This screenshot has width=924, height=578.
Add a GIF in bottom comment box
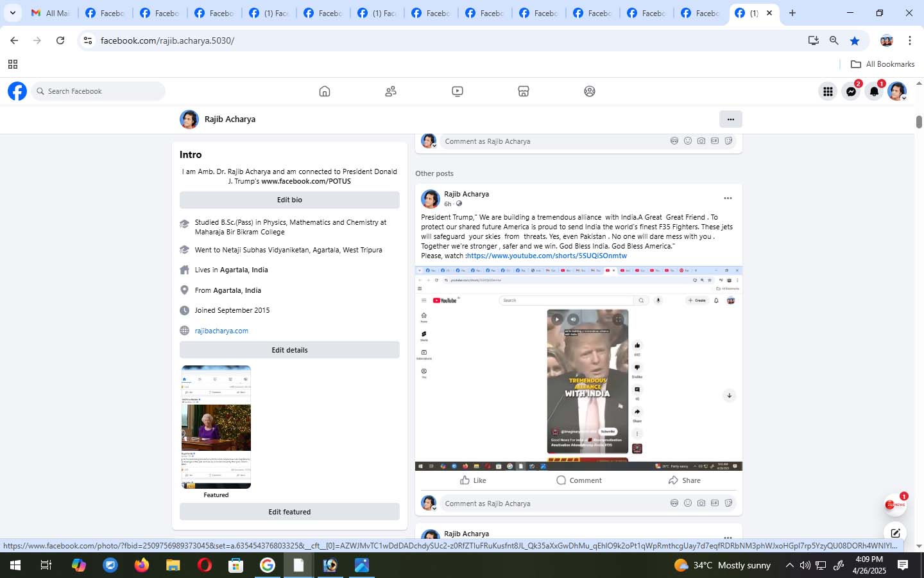715,503
